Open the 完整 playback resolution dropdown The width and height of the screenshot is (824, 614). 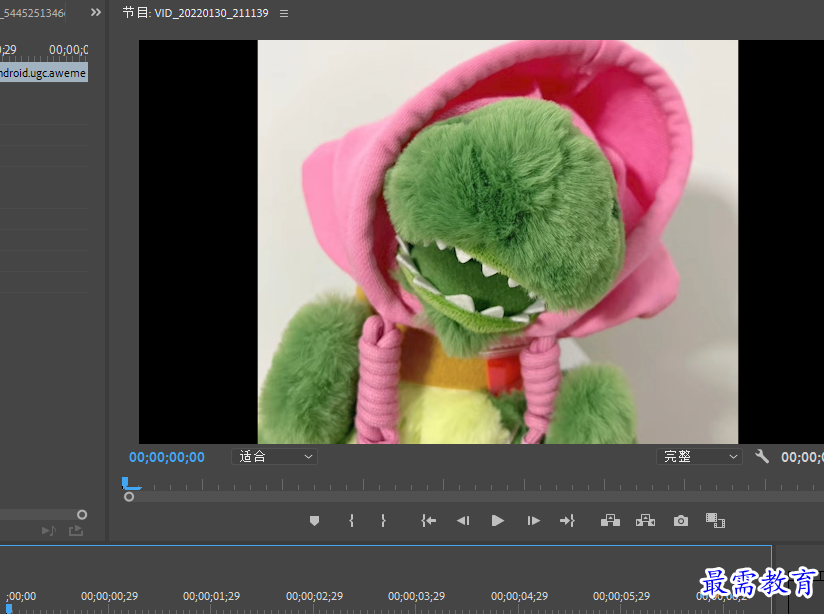[x=699, y=456]
